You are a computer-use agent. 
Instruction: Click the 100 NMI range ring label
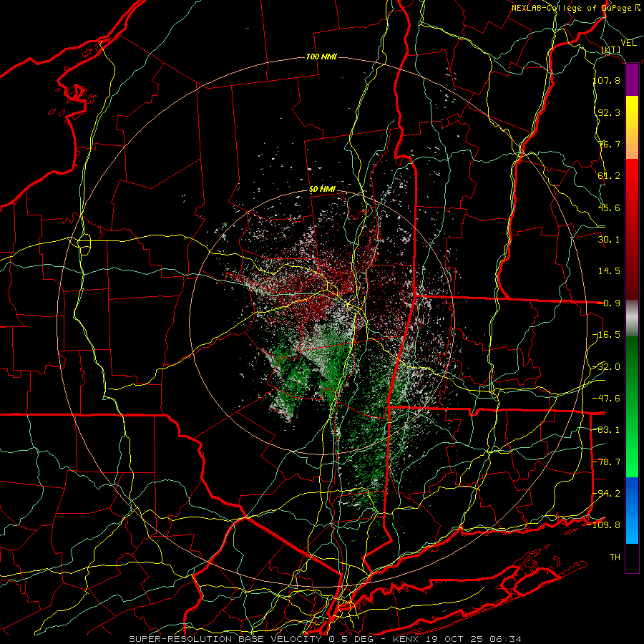321,57
